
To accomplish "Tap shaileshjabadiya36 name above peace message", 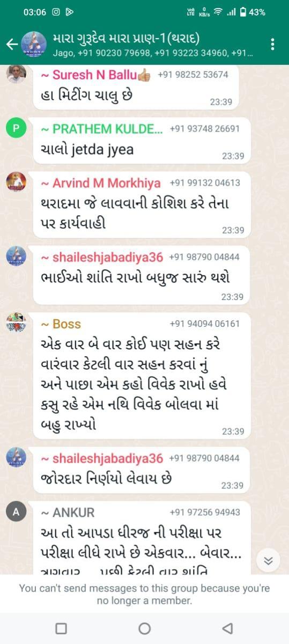I will click(102, 257).
